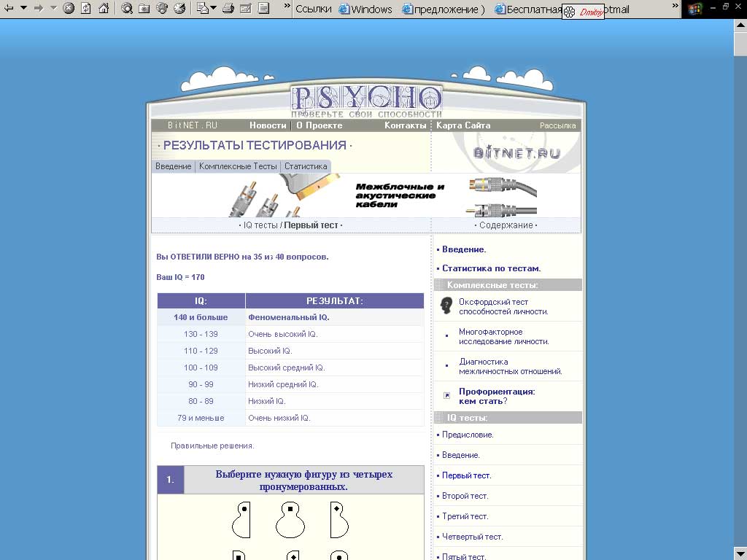Click the browser Back arrow button

tap(9, 9)
